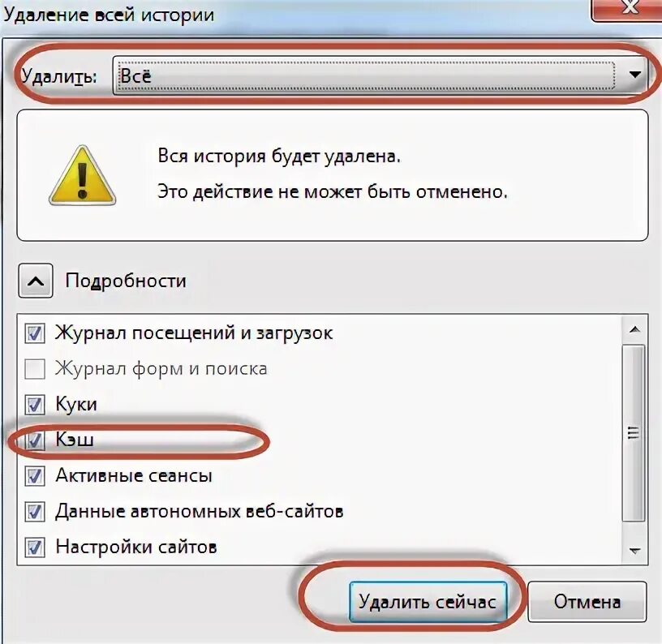Click the scroll up arrow in details list
The image size is (662, 644).
point(634,329)
